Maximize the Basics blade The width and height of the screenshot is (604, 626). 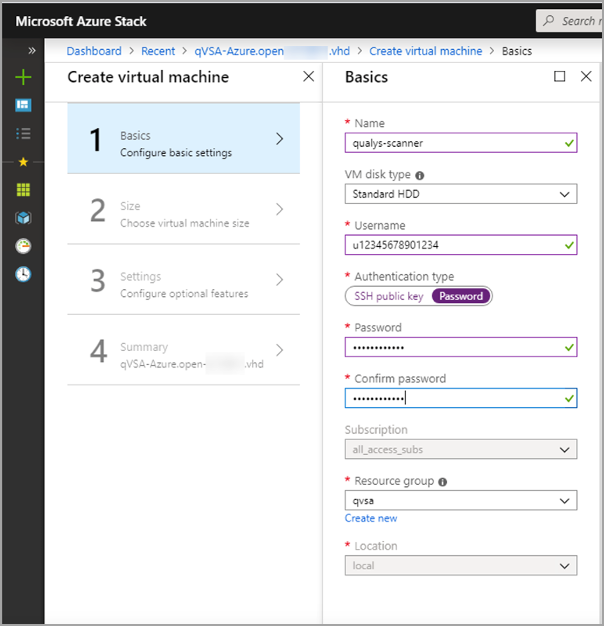(x=560, y=76)
